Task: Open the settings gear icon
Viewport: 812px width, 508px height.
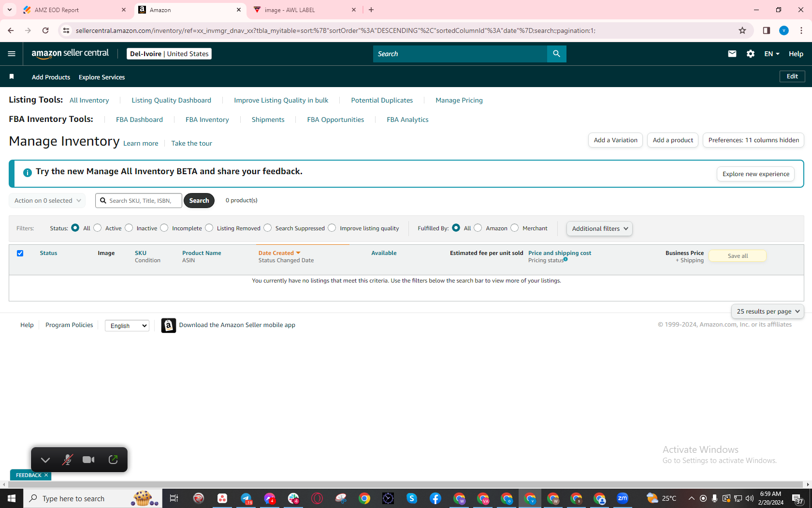Action: [x=751, y=54]
